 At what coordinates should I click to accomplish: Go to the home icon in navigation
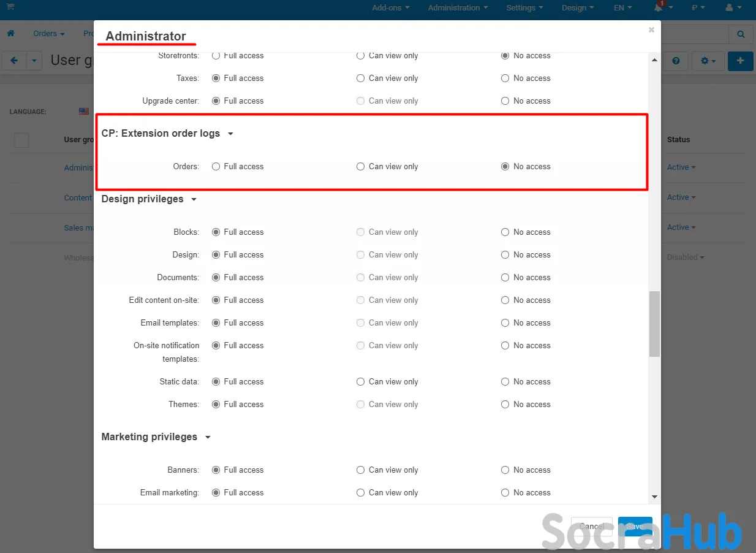10,33
